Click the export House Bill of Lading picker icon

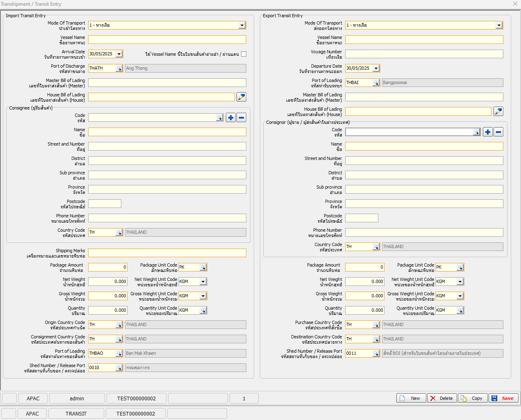tap(498, 111)
